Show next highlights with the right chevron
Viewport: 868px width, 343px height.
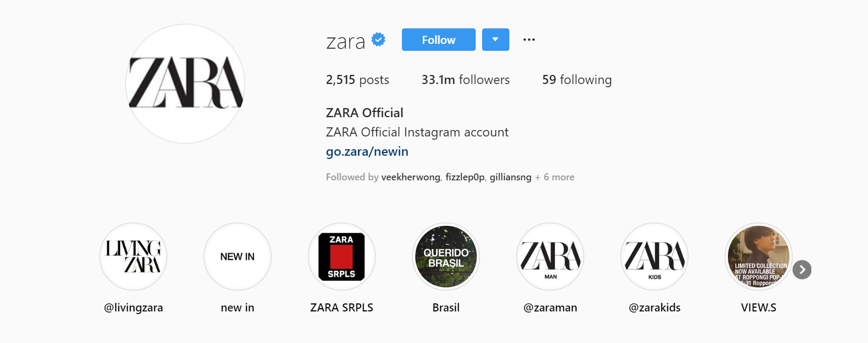tap(802, 270)
